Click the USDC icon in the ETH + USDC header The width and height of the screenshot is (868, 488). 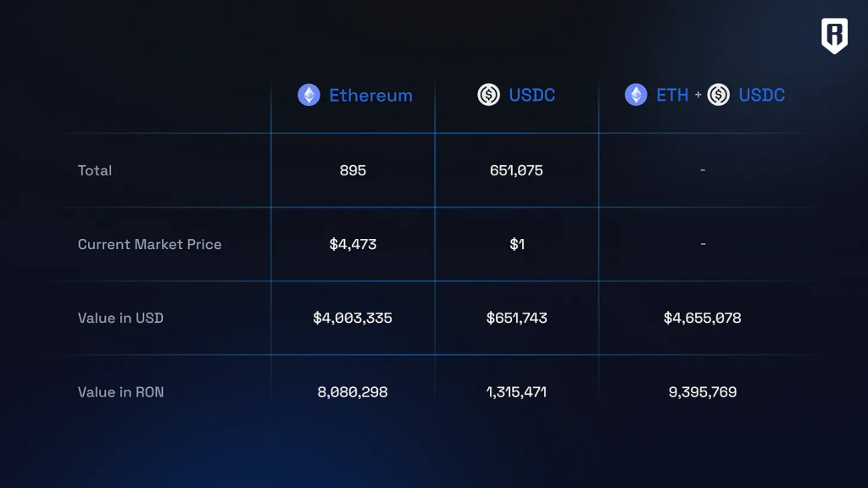[719, 95]
